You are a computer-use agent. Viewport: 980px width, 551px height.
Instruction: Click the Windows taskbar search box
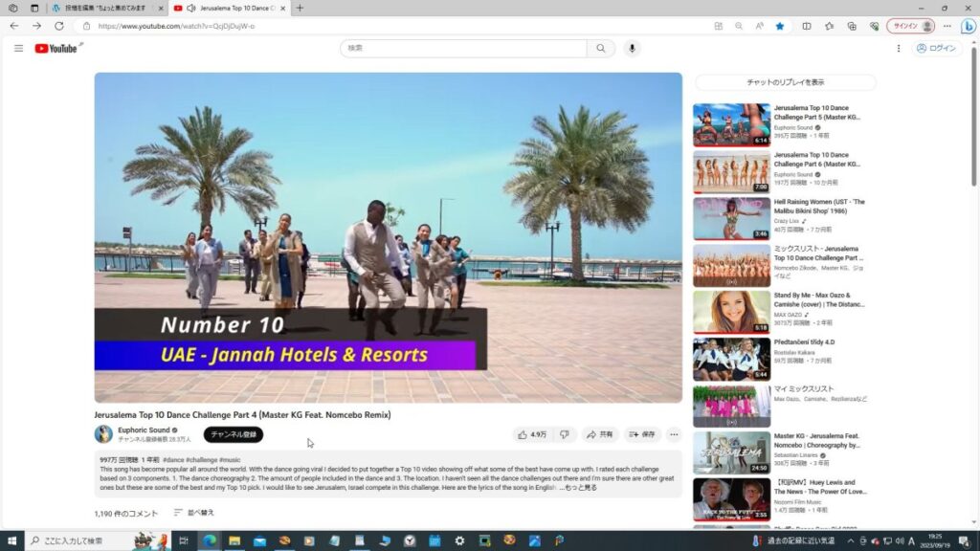point(98,540)
